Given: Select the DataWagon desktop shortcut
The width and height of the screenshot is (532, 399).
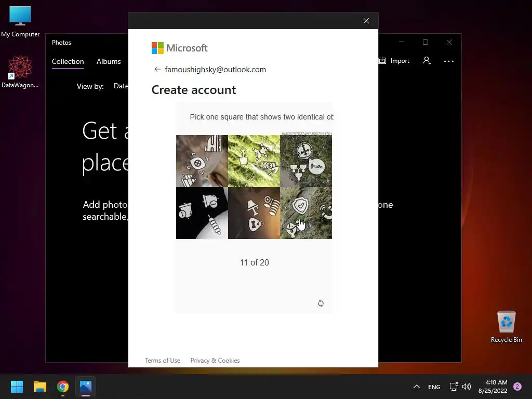Looking at the screenshot, I should point(20,72).
